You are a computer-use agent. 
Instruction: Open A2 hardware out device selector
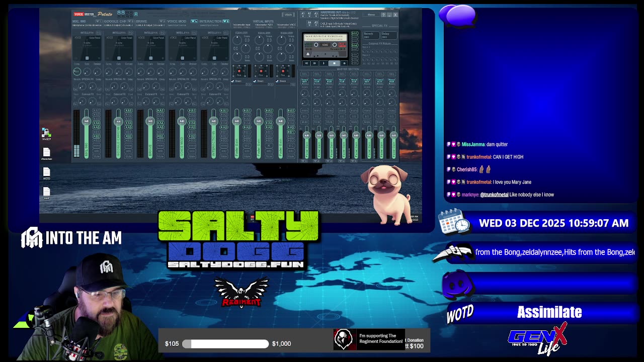coord(309,15)
